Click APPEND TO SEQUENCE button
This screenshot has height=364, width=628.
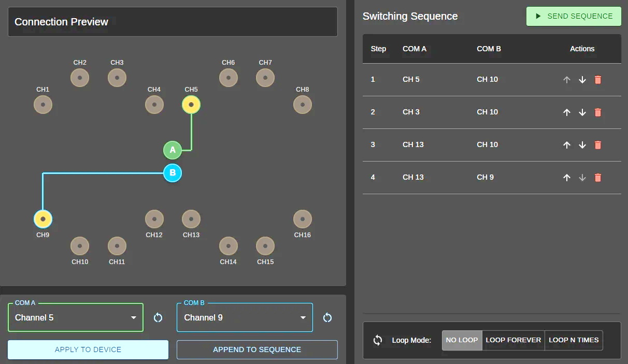click(x=257, y=350)
